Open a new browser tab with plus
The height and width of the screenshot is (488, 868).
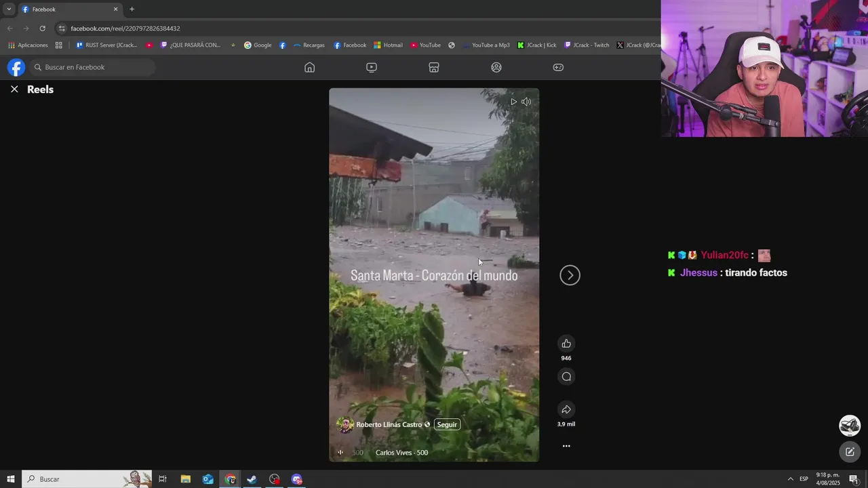[x=132, y=9]
